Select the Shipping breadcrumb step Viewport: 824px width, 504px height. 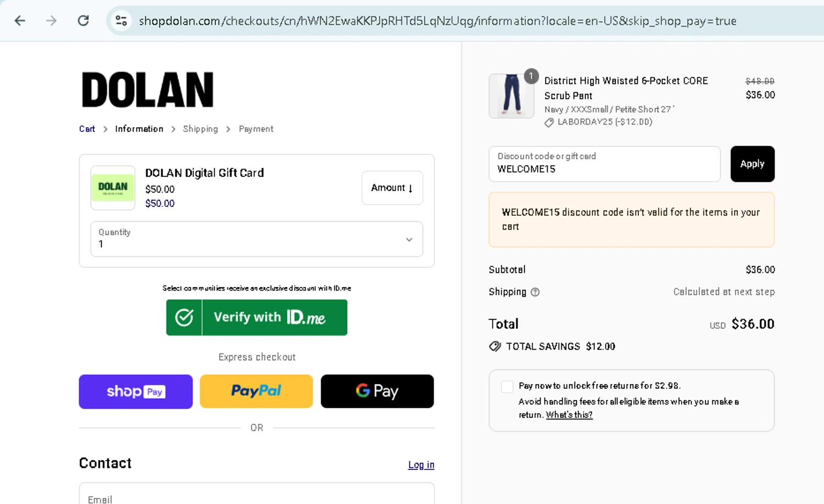point(201,129)
